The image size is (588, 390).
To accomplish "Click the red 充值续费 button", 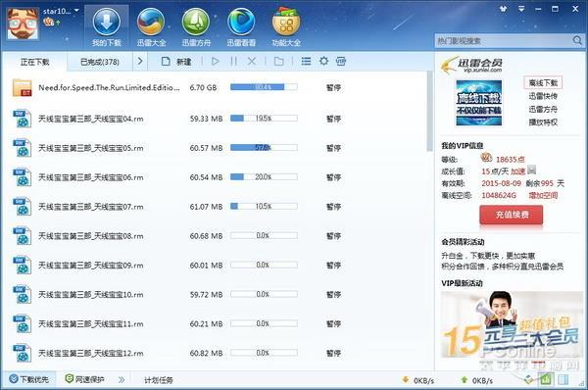I will coord(512,215).
